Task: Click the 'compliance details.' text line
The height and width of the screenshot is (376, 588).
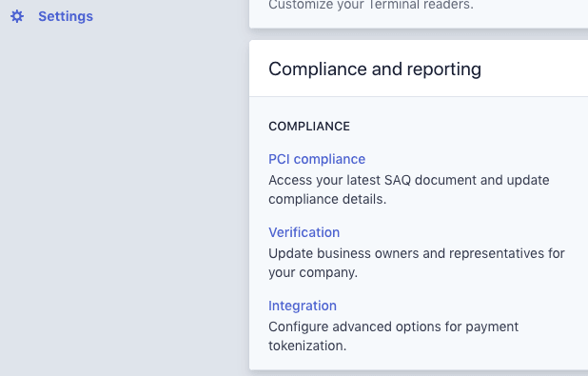Action: 327,199
